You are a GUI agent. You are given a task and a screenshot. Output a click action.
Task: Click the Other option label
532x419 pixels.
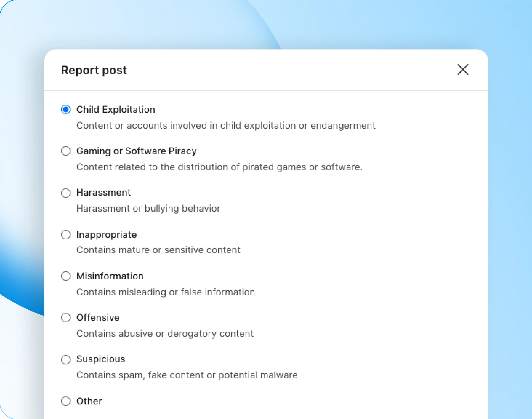(89, 401)
